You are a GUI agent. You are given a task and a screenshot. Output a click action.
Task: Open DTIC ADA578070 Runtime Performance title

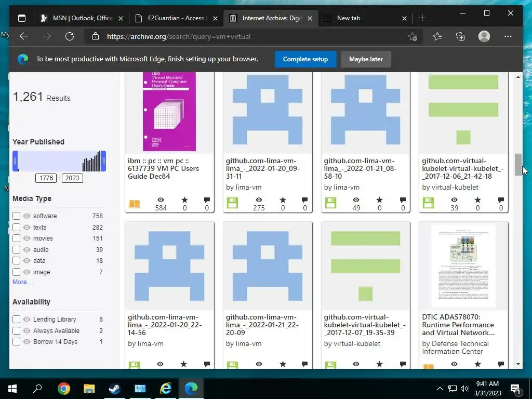(458, 325)
